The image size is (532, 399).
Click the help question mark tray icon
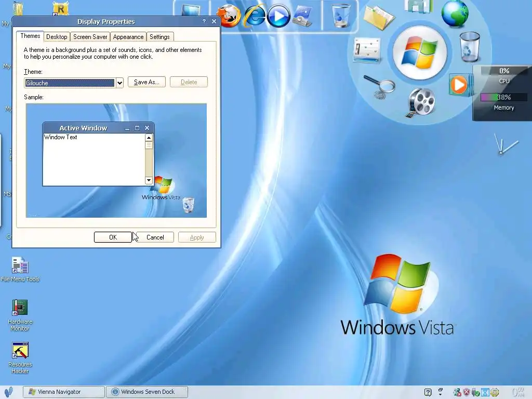(x=428, y=393)
